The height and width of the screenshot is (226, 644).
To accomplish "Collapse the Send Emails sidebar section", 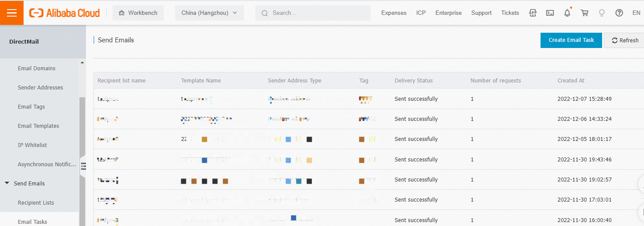I will point(7,183).
